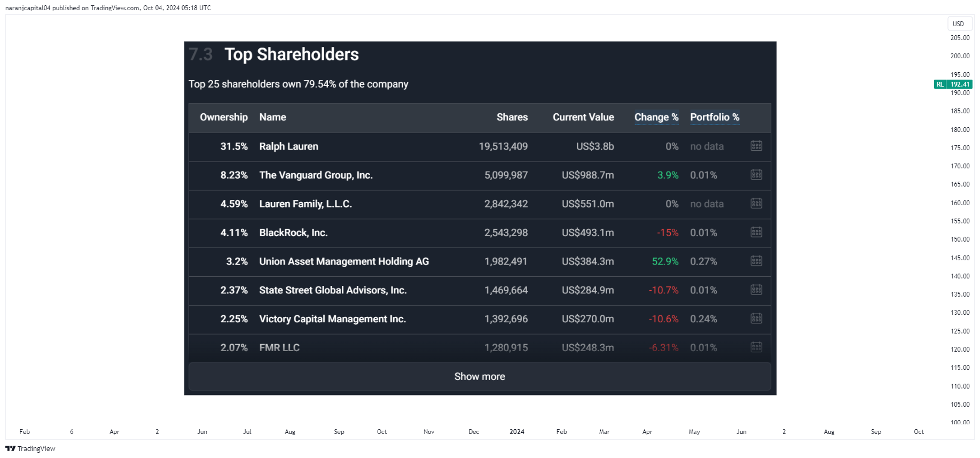The image size is (980, 458).
Task: Click 8.23% ownership value
Action: [x=234, y=175]
